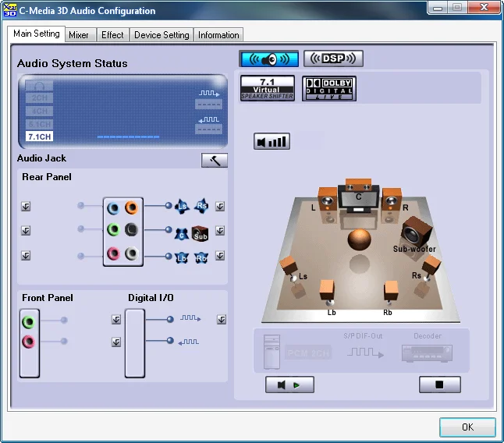Image resolution: width=504 pixels, height=443 pixels.
Task: Select the Lb speaker jack icon
Action: [x=182, y=258]
